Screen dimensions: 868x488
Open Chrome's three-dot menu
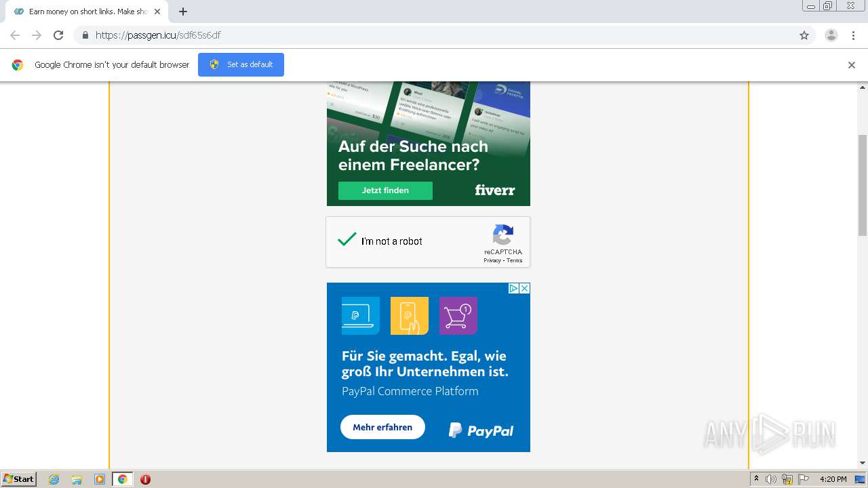[x=854, y=35]
